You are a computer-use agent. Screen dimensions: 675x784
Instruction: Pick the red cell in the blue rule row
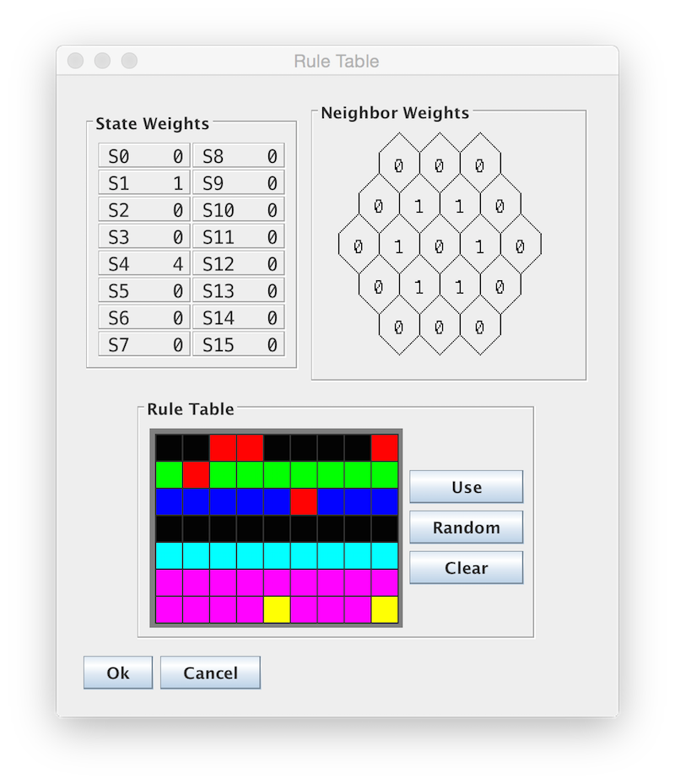pos(304,501)
